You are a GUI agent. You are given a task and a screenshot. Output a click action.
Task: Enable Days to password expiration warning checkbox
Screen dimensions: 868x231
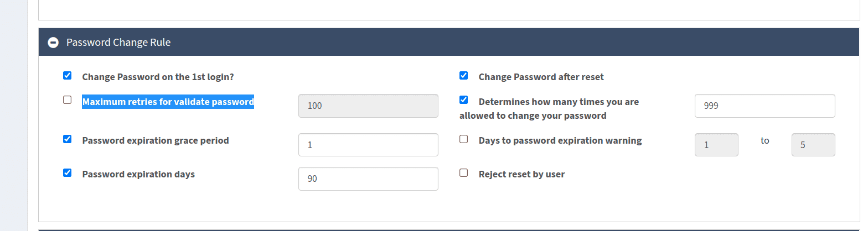point(464,139)
